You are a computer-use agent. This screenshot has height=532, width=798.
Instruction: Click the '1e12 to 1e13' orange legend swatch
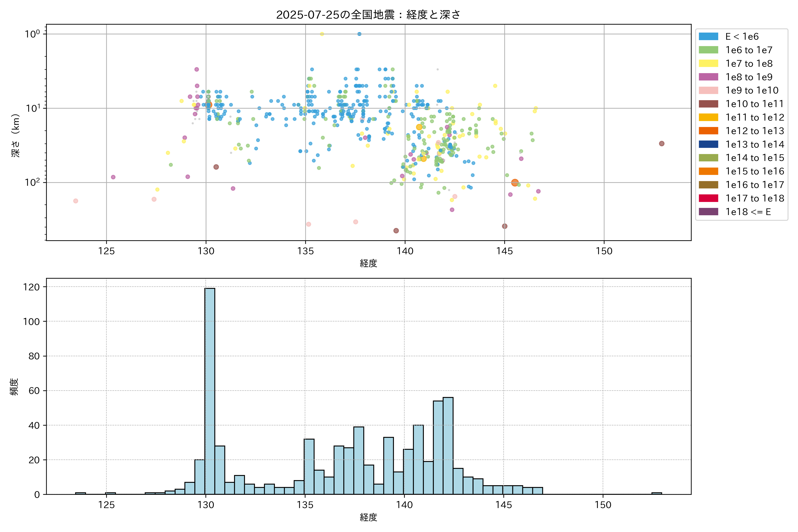coord(708,131)
